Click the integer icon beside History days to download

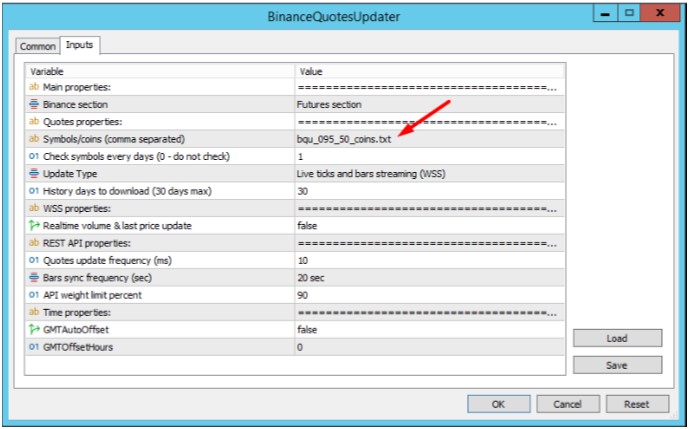[x=34, y=191]
